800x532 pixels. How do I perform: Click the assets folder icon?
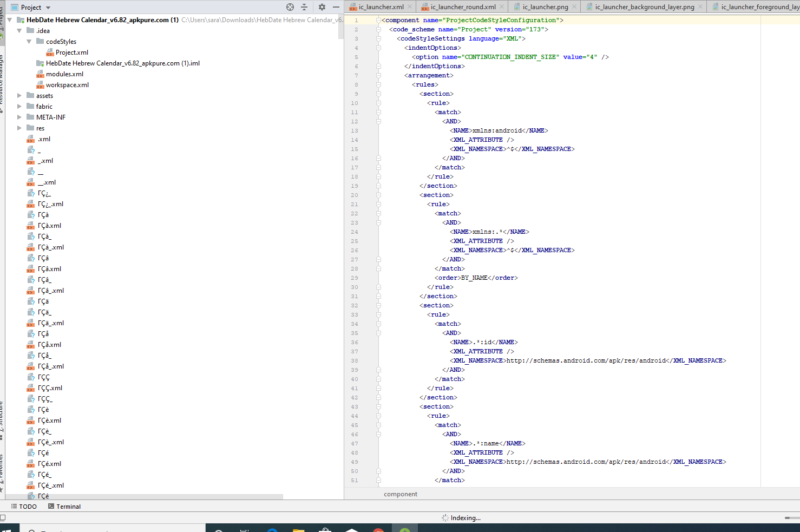(x=30, y=95)
